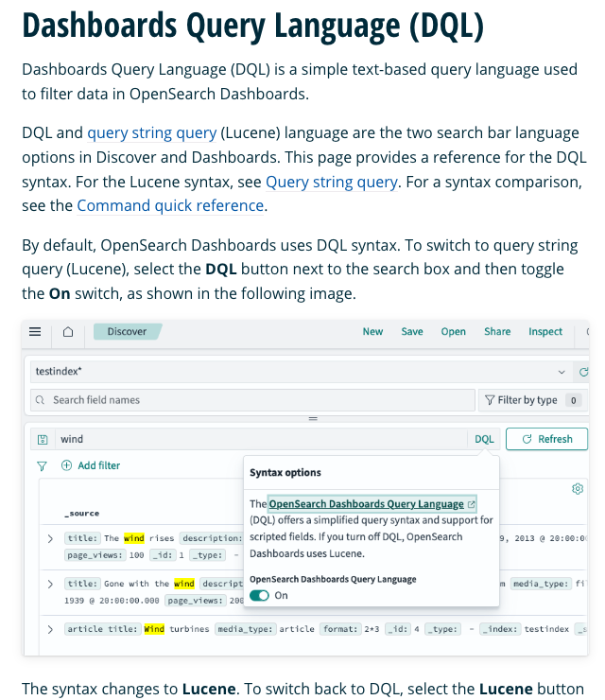Click the 'page_views:' field in first row

pyautogui.click(x=95, y=555)
